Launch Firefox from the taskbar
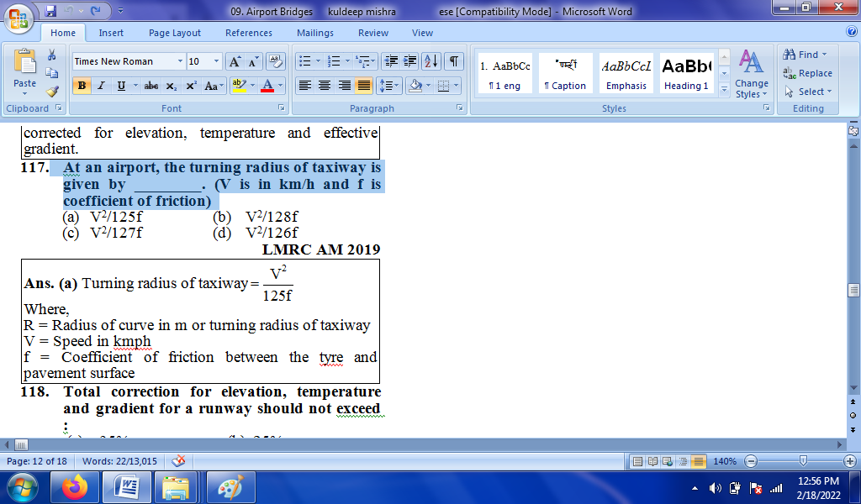Screen dimensions: 861x504 click(x=75, y=487)
